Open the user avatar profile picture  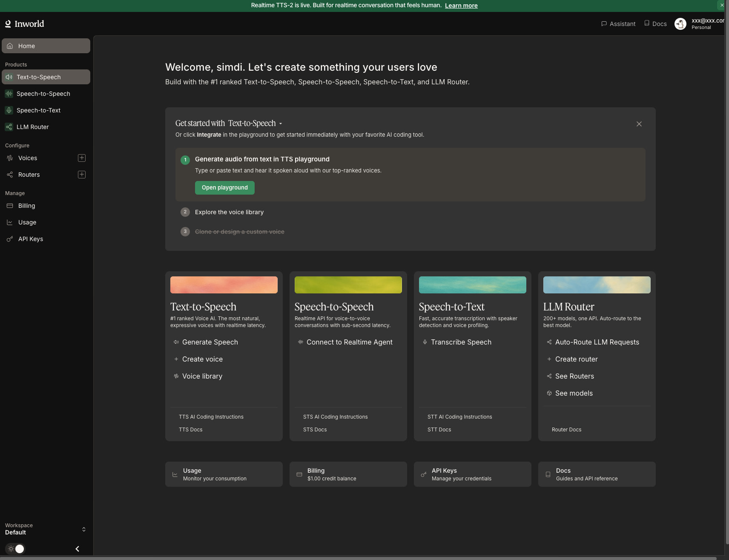click(x=680, y=24)
